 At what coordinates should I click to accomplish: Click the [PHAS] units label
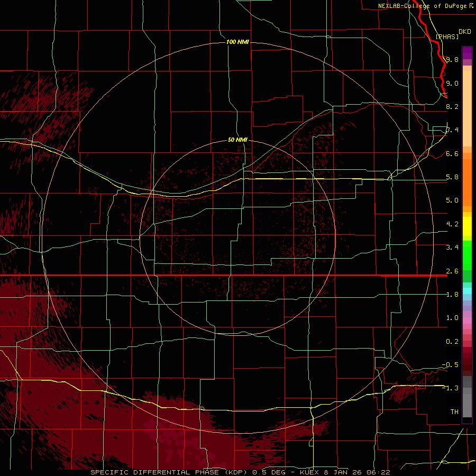[x=447, y=36]
